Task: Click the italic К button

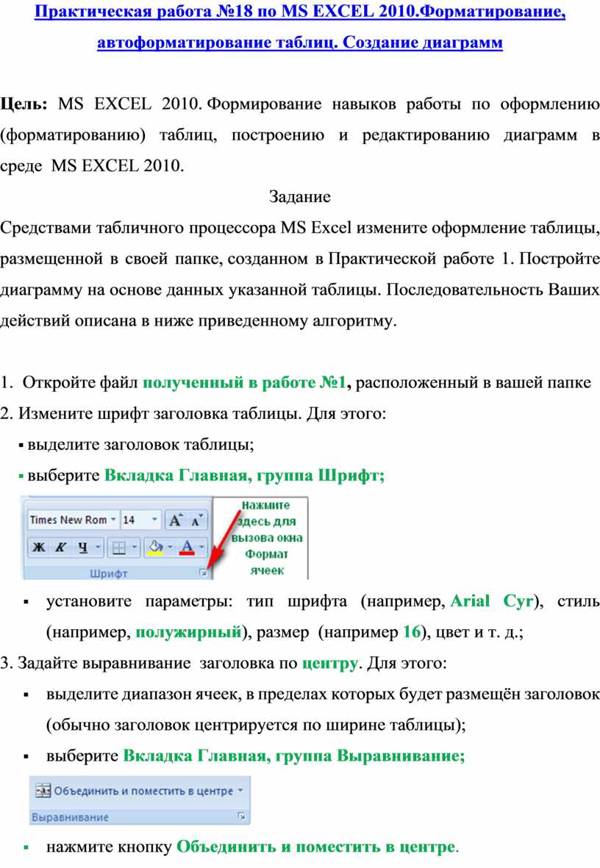Action: (60, 548)
